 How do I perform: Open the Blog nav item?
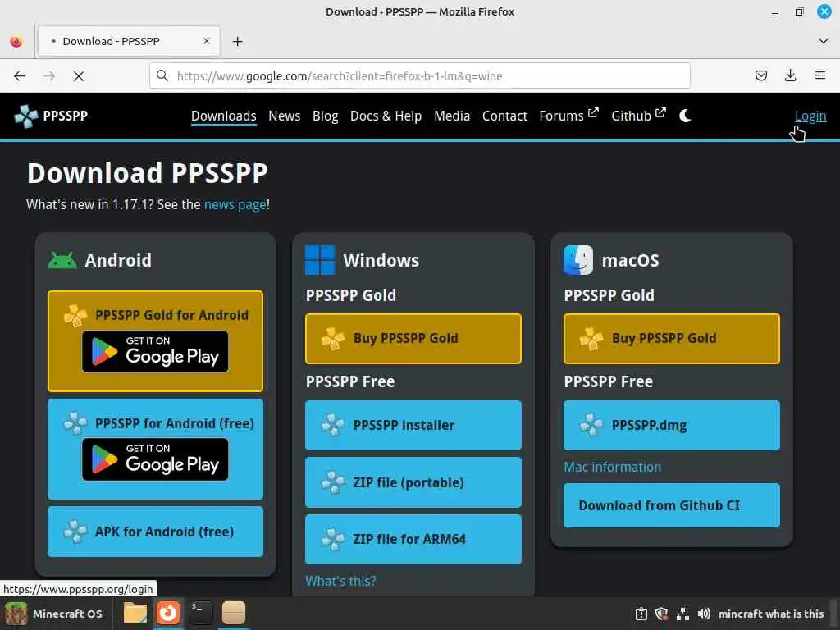coord(325,116)
